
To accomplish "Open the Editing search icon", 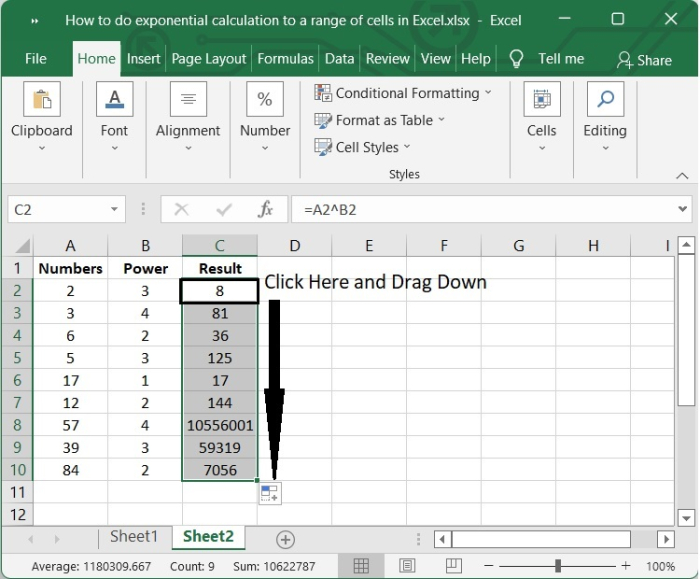I will 605,101.
